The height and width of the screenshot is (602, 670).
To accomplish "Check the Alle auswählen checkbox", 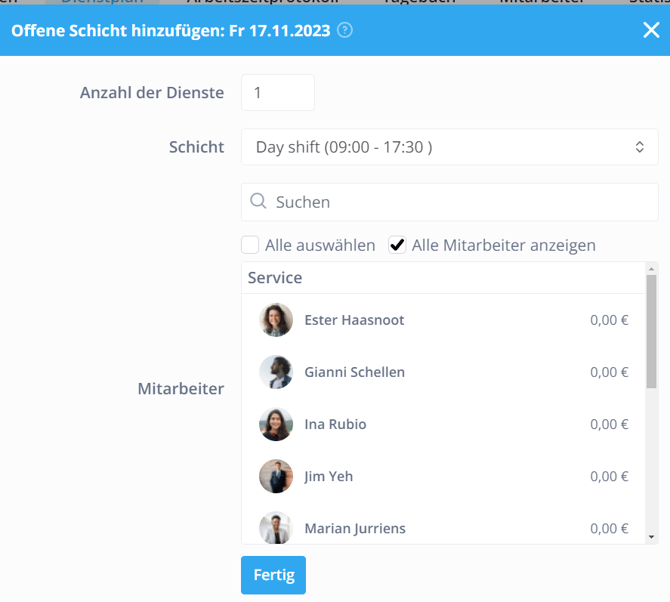I will pyautogui.click(x=250, y=245).
